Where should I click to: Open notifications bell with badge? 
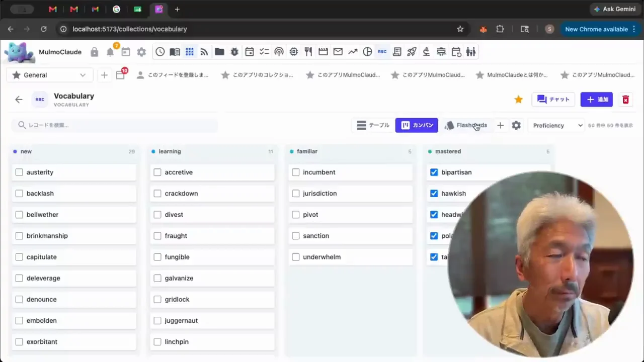coord(110,52)
